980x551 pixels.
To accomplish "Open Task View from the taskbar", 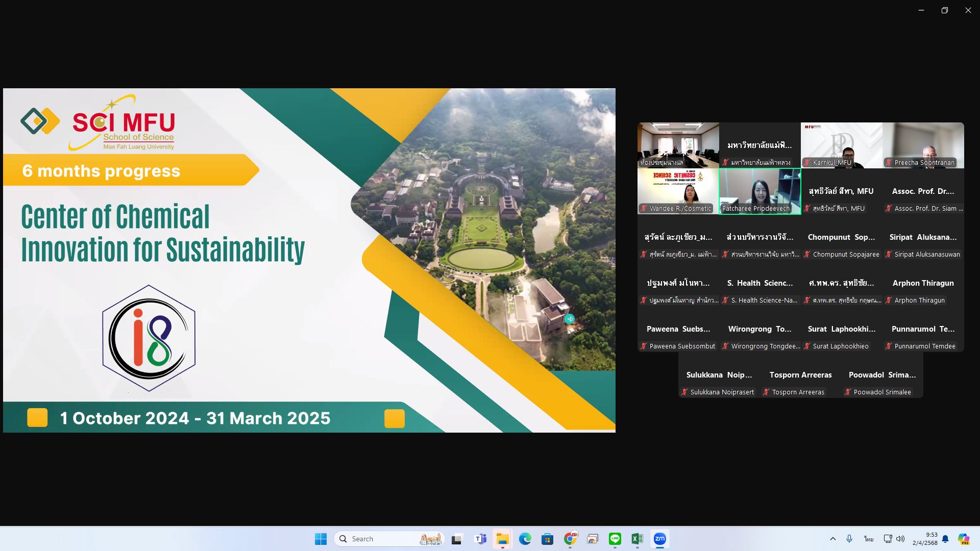I will (457, 539).
